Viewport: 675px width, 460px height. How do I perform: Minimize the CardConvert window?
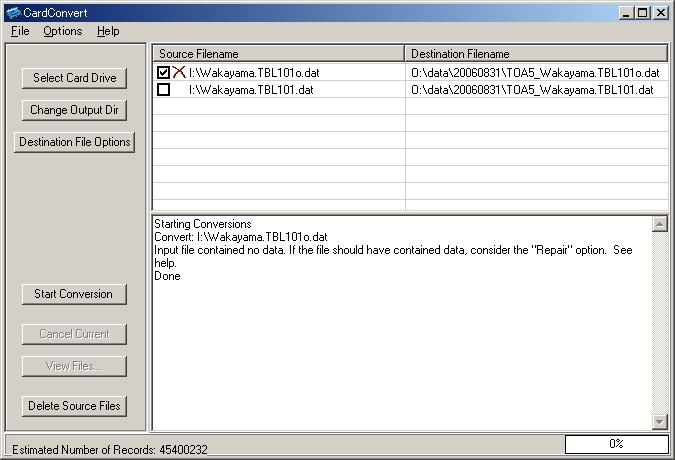pyautogui.click(x=626, y=13)
